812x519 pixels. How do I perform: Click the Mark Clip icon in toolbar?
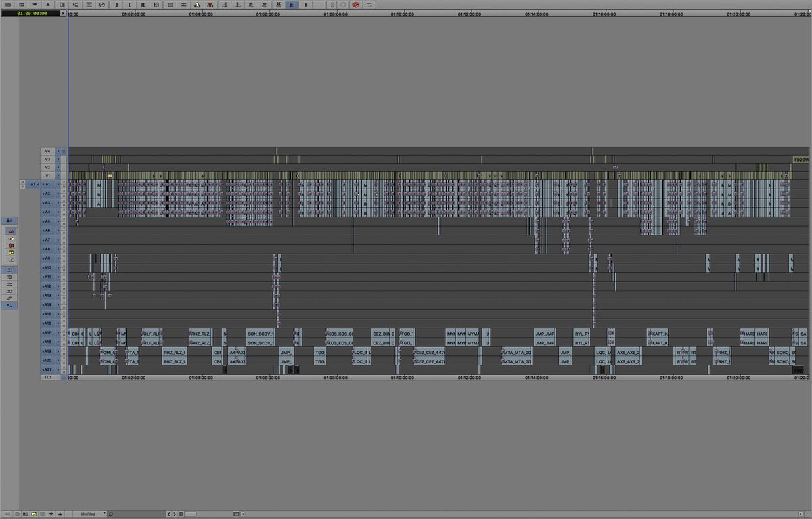(x=143, y=5)
